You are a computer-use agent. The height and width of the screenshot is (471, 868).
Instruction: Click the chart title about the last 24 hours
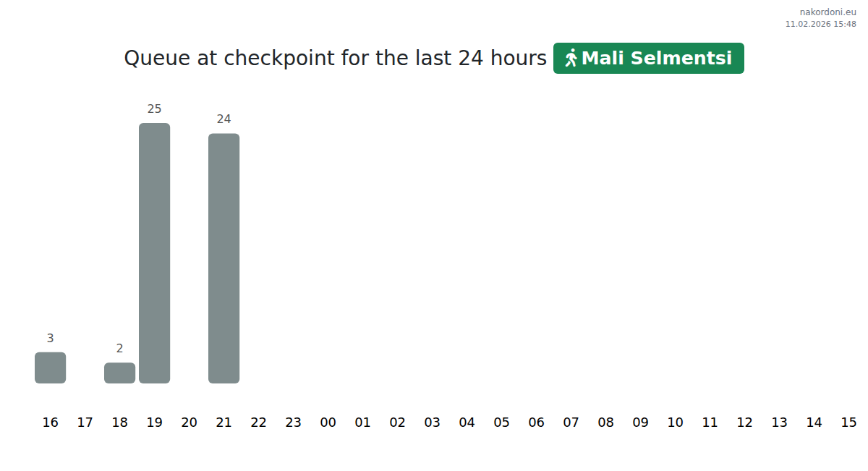pyautogui.click(x=335, y=58)
